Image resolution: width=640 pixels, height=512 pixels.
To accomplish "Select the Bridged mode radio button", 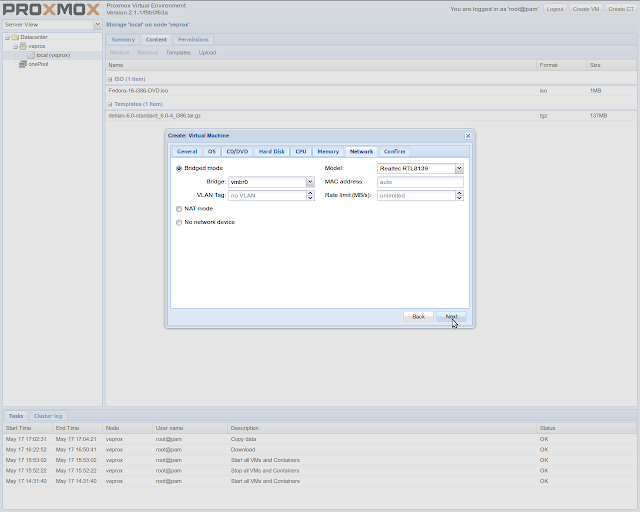I will tap(179, 168).
